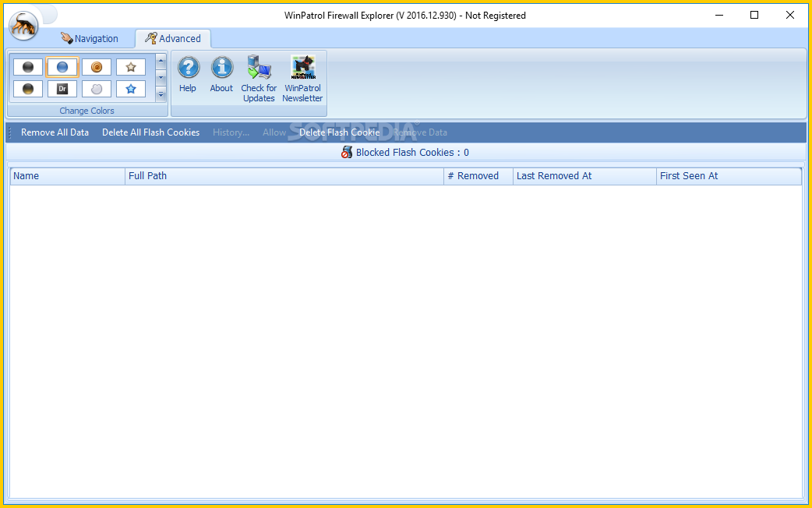Close the WinPatrol Firewall Explorer window
812x508 pixels.
(789, 15)
